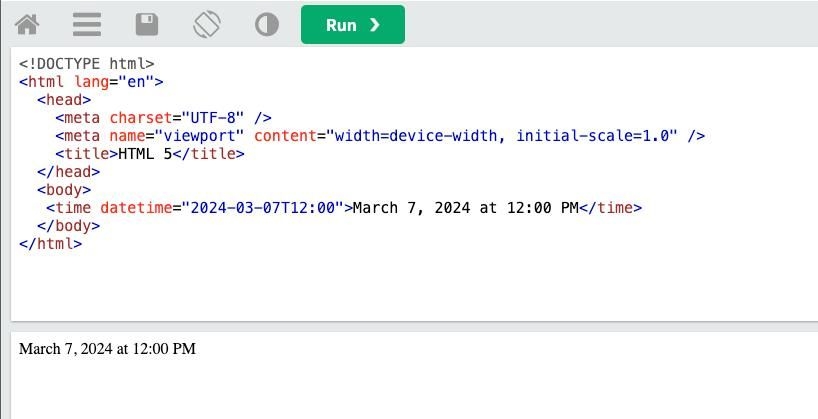Click the closing body tag

point(68,226)
